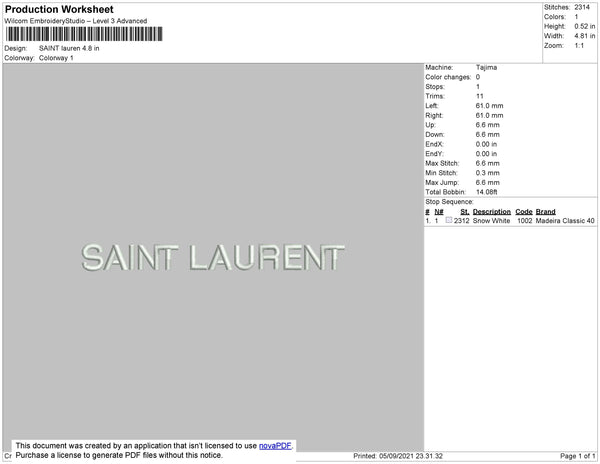The width and height of the screenshot is (600, 464).
Task: Click the 'St.' column header
Action: click(465, 212)
